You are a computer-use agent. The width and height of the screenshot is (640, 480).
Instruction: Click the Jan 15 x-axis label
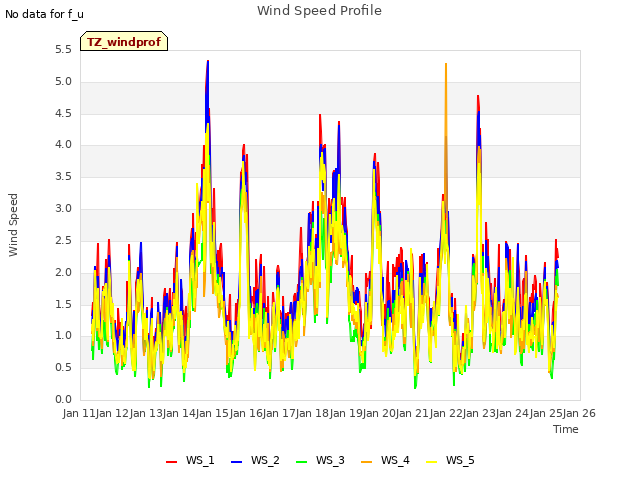(212, 413)
